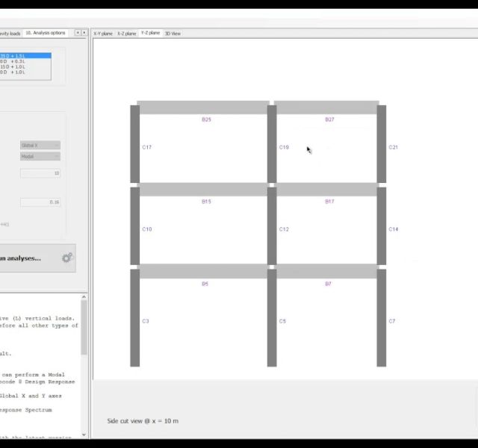Select beam B5 in the frame view
Viewport: 478px width, 448px height.
203,272
